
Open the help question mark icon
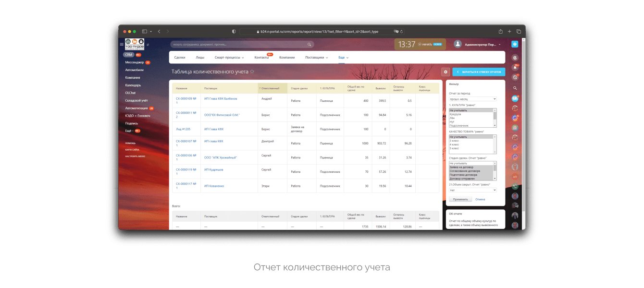515,44
